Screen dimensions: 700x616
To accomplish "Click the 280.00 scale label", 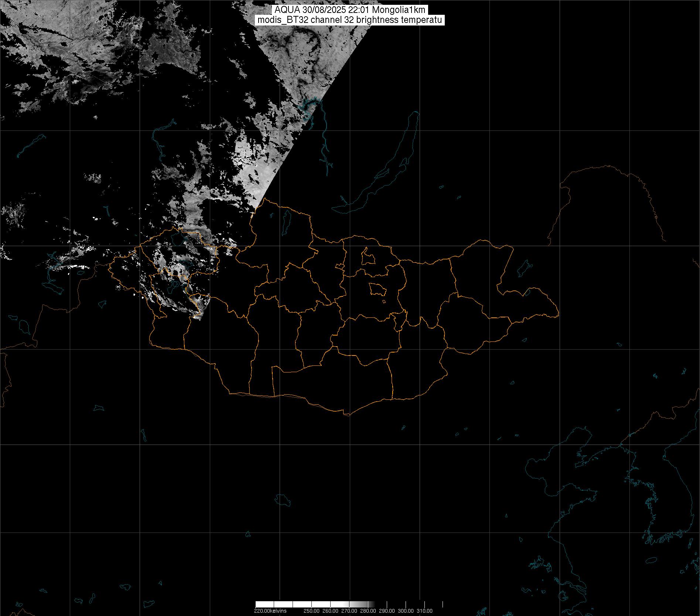I will point(368,611).
